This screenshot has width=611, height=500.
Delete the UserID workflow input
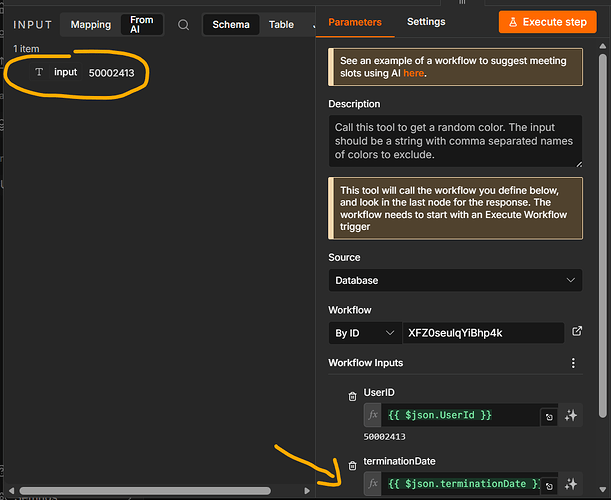pos(352,397)
